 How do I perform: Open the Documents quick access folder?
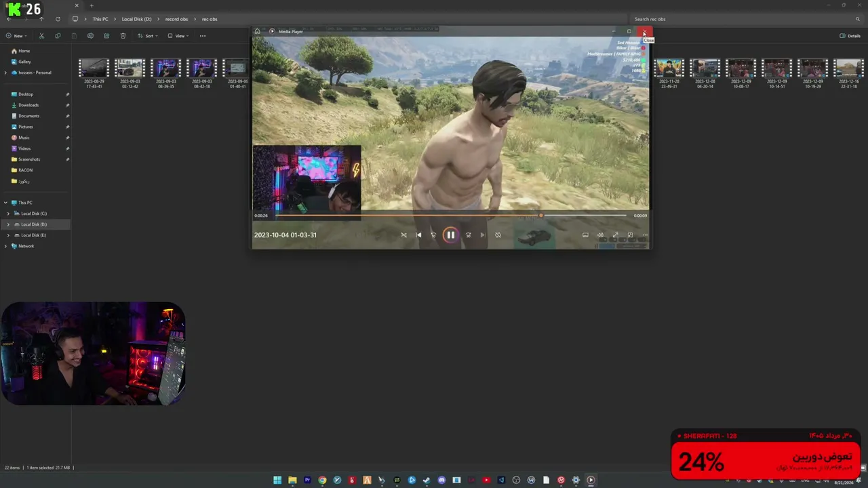pos(28,116)
